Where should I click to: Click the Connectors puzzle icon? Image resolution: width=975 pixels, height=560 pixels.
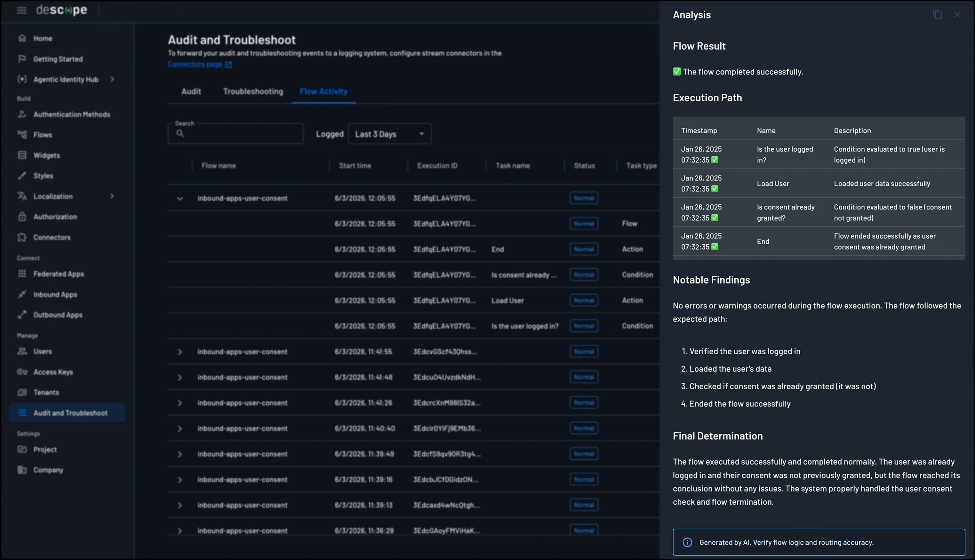[x=22, y=237]
